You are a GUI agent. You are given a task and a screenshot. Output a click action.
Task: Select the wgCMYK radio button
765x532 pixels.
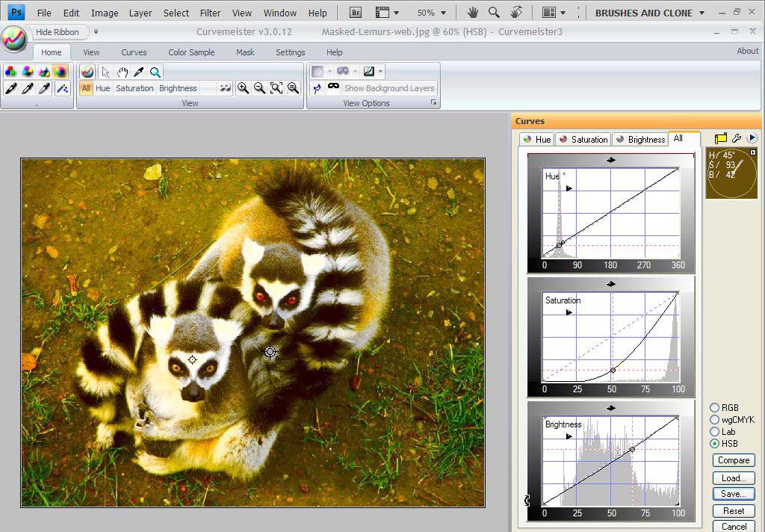click(x=715, y=420)
